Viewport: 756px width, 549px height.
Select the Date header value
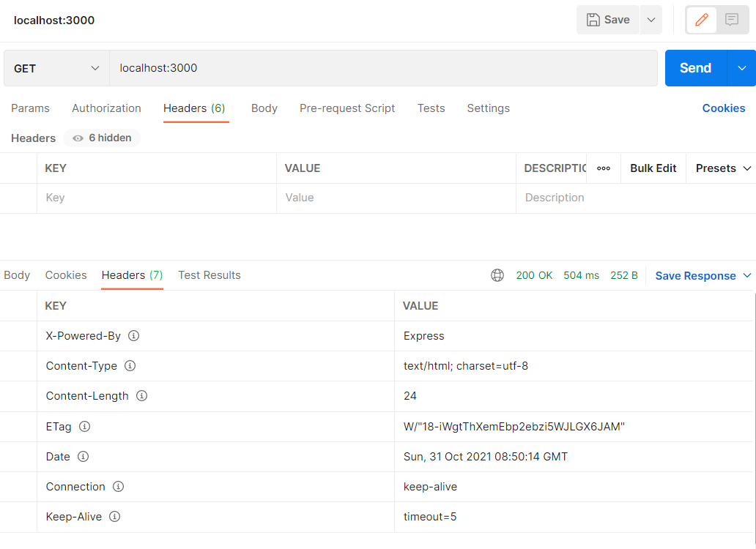[x=486, y=457]
